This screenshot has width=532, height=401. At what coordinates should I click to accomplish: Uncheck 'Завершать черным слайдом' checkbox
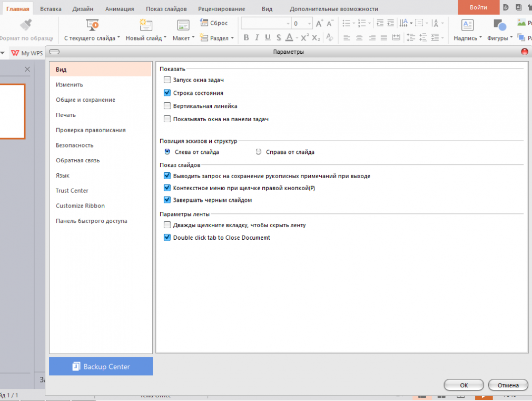point(167,200)
